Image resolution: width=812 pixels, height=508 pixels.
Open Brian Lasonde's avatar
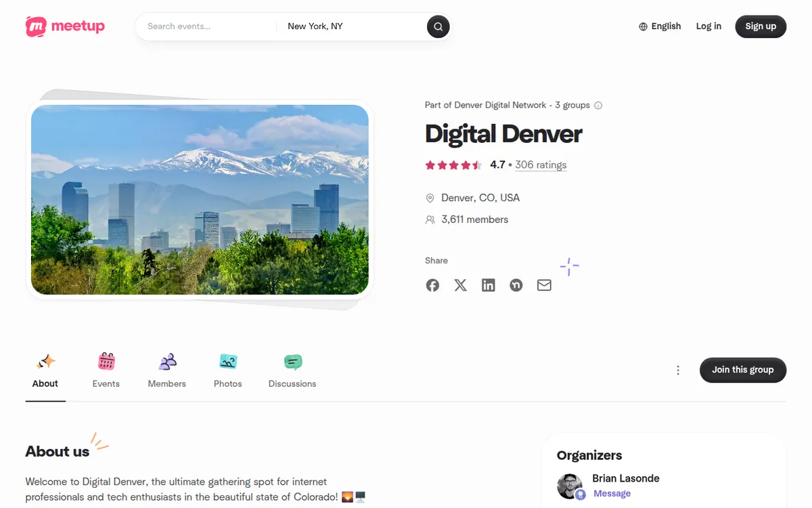(570, 486)
